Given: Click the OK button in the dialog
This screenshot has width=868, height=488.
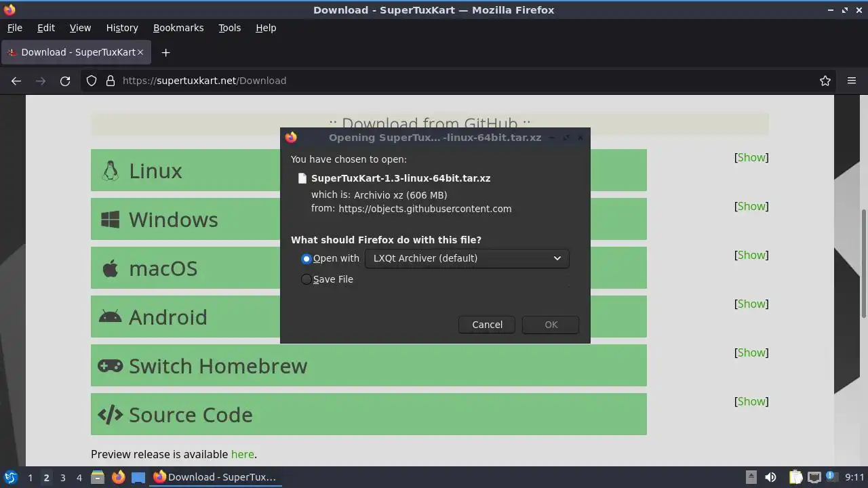Looking at the screenshot, I should [551, 325].
